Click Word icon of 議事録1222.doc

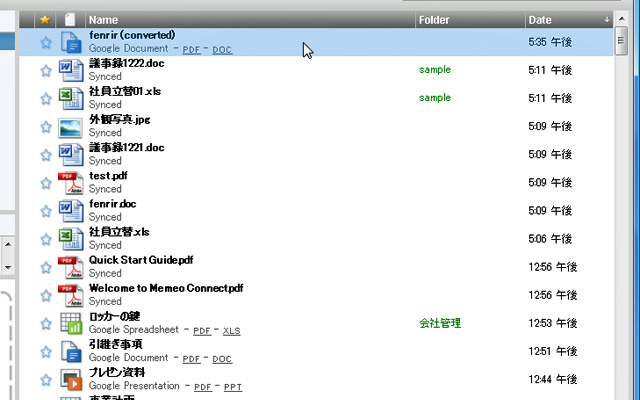coord(71,70)
